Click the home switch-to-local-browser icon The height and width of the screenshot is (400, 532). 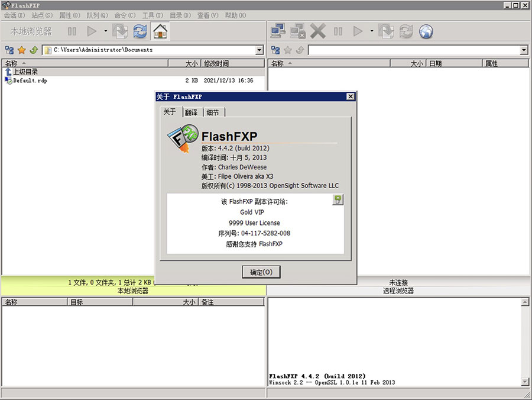[160, 31]
